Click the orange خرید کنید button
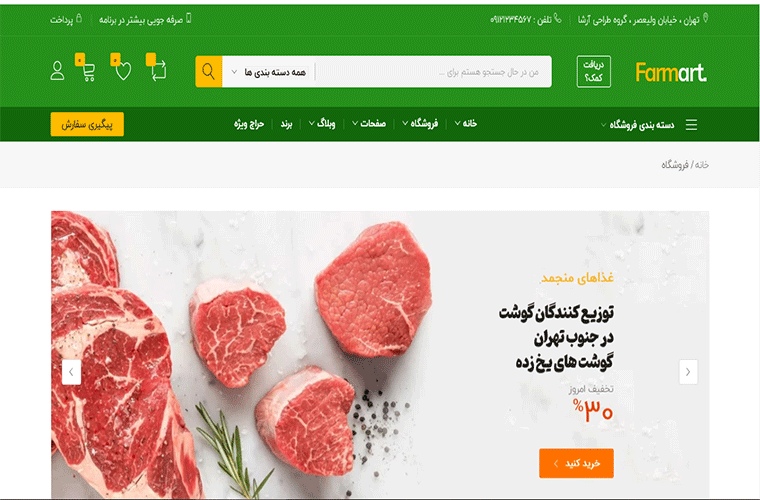Screen dimensions: 760x500 pyautogui.click(x=576, y=463)
